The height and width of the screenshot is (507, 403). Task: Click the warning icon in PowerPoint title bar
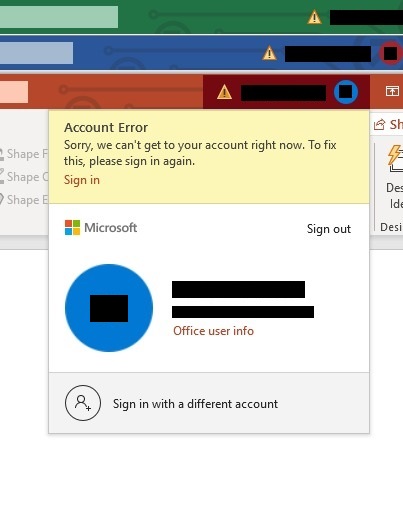pyautogui.click(x=224, y=92)
